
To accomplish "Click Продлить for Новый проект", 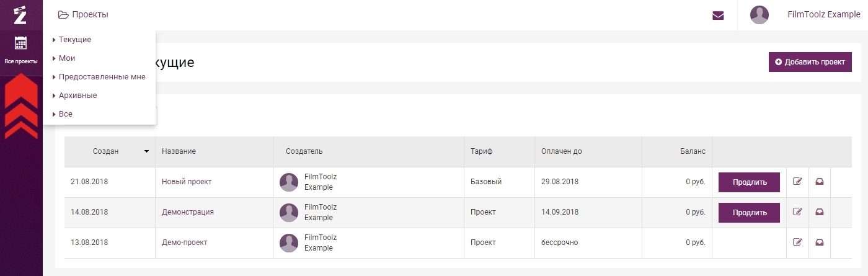I will tap(749, 182).
